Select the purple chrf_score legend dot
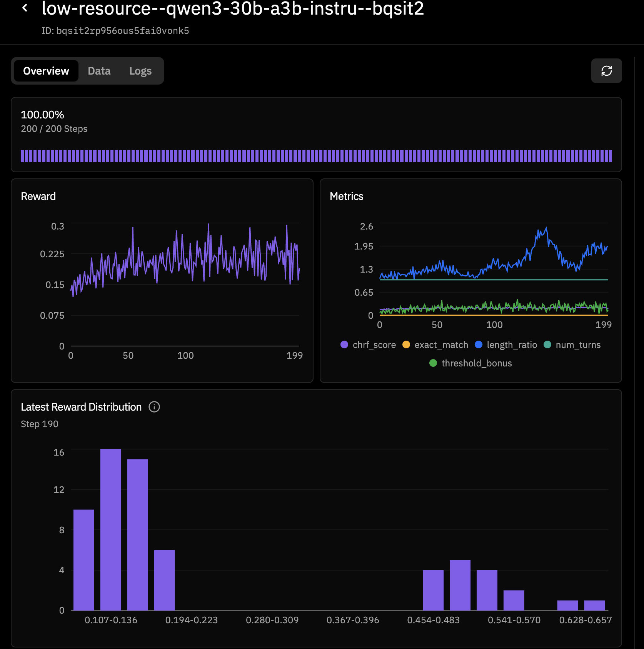This screenshot has width=644, height=649. (345, 345)
